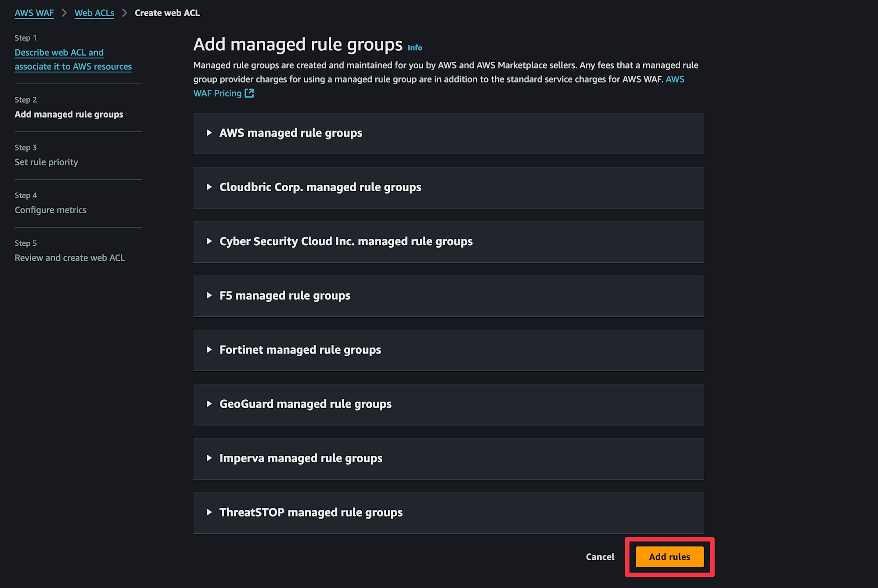The image size is (878, 588).
Task: Navigate to Web ACLs breadcrumb
Action: pyautogui.click(x=94, y=13)
